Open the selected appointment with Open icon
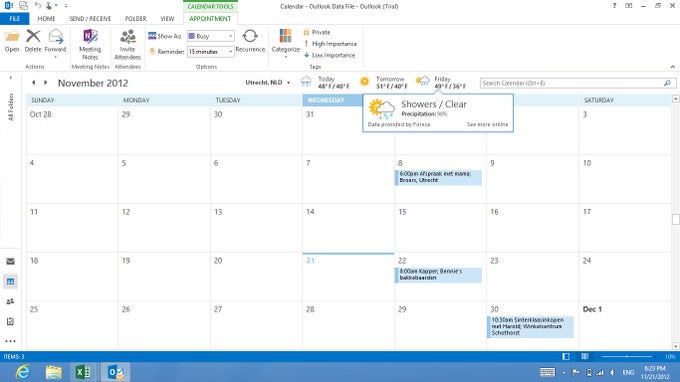 click(x=12, y=41)
